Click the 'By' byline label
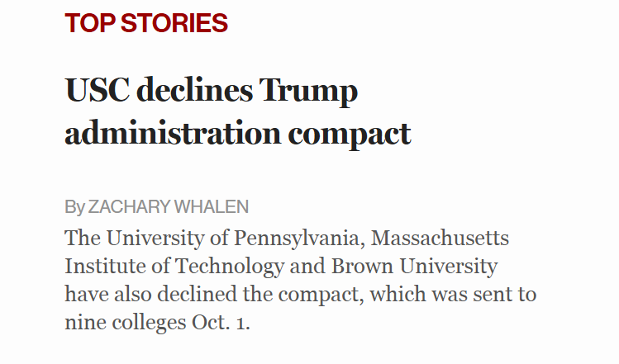The height and width of the screenshot is (364, 619). [74, 207]
